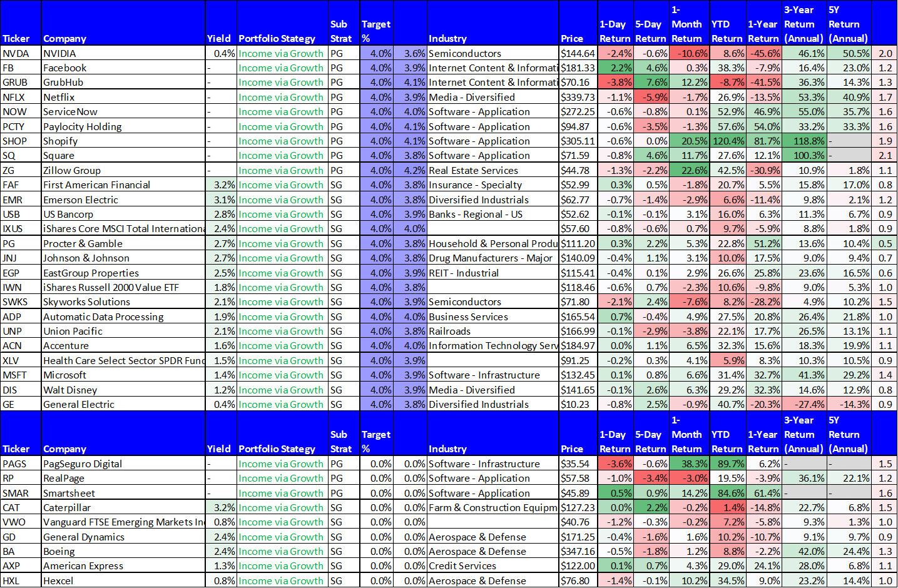This screenshot has height=588, width=898.
Task: Click the $347.16 price cell
Action: (x=578, y=551)
